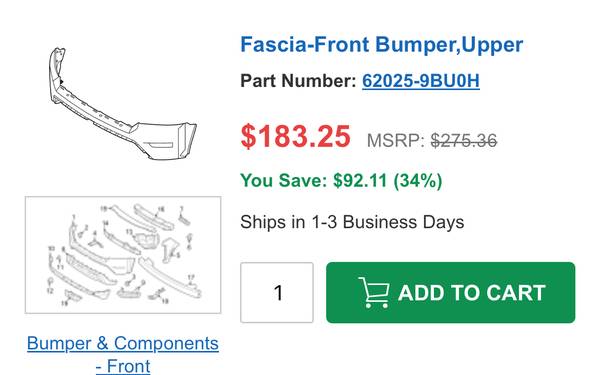The height and width of the screenshot is (375, 600).
Task: Click the large front bumper fascia product image
Action: click(123, 103)
